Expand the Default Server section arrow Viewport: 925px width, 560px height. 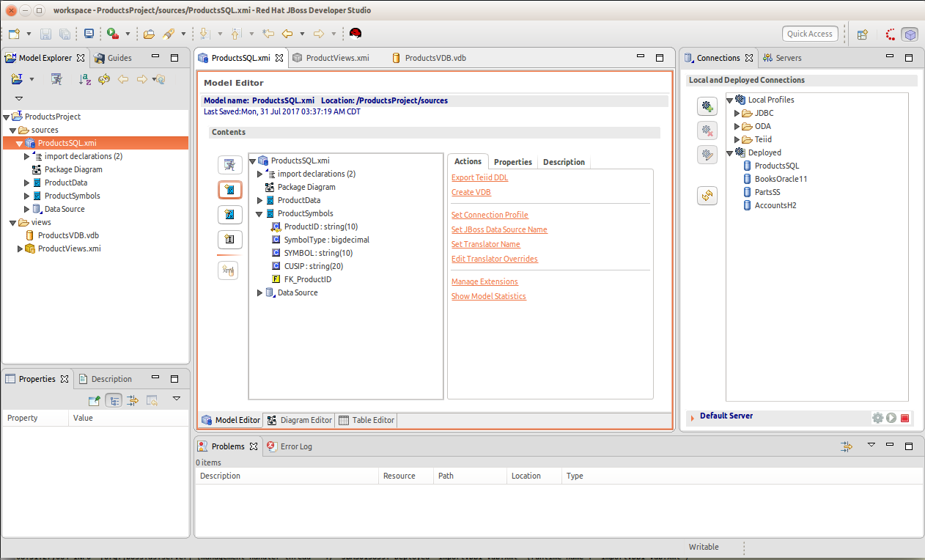click(x=692, y=417)
